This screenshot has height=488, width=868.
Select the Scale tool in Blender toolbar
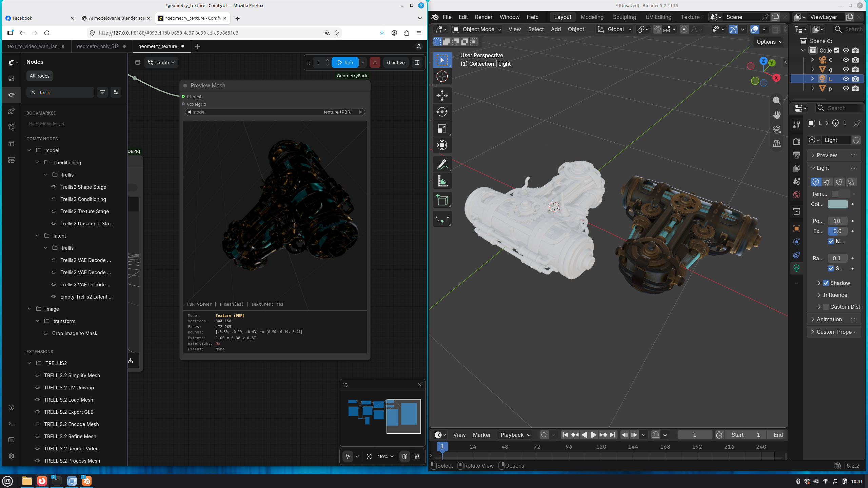442,128
